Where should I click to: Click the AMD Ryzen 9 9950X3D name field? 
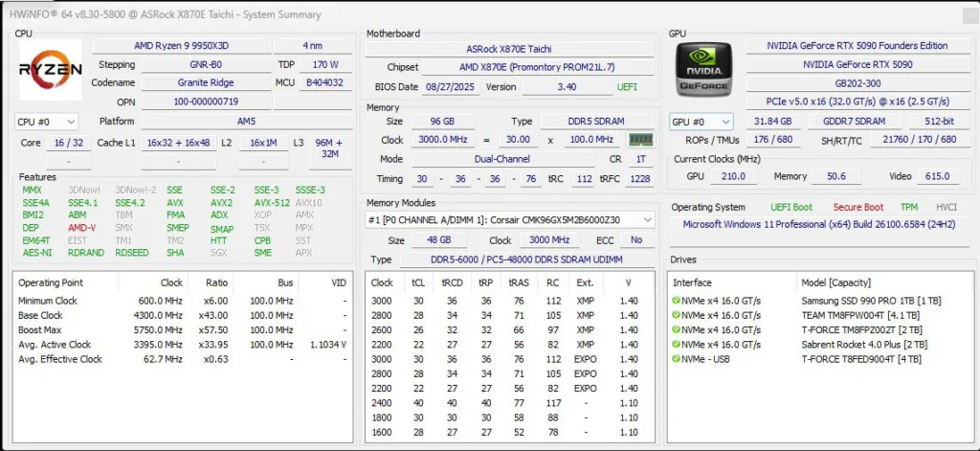pyautogui.click(x=182, y=46)
